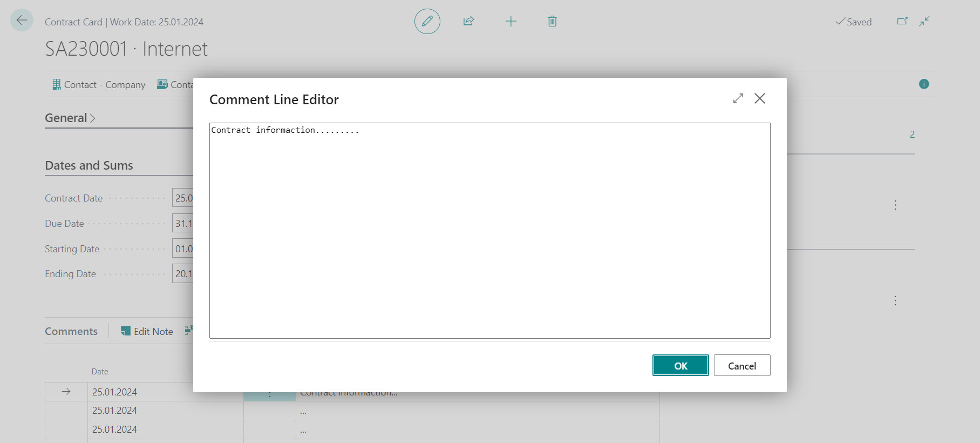Open lower vertical ellipsis menu on right
The height and width of the screenshot is (443, 980).
(x=895, y=300)
